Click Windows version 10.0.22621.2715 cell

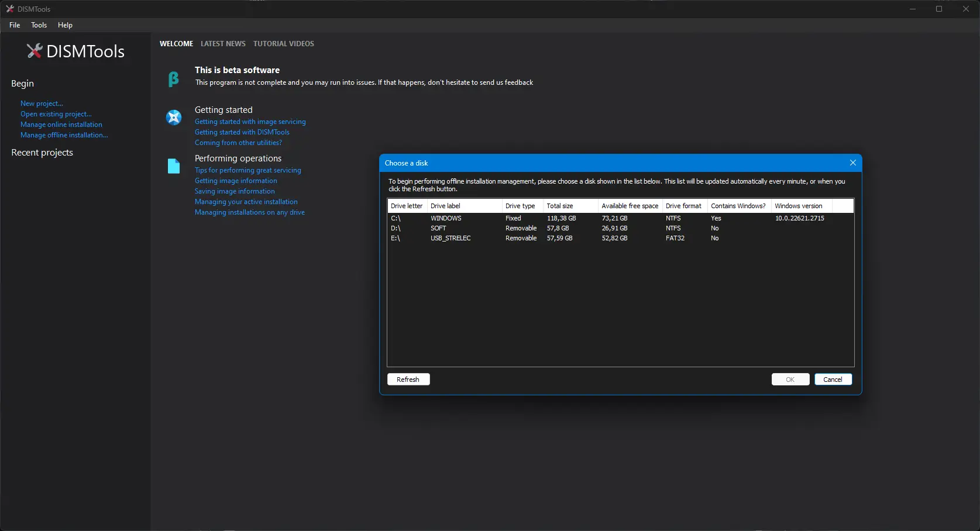pyautogui.click(x=800, y=218)
